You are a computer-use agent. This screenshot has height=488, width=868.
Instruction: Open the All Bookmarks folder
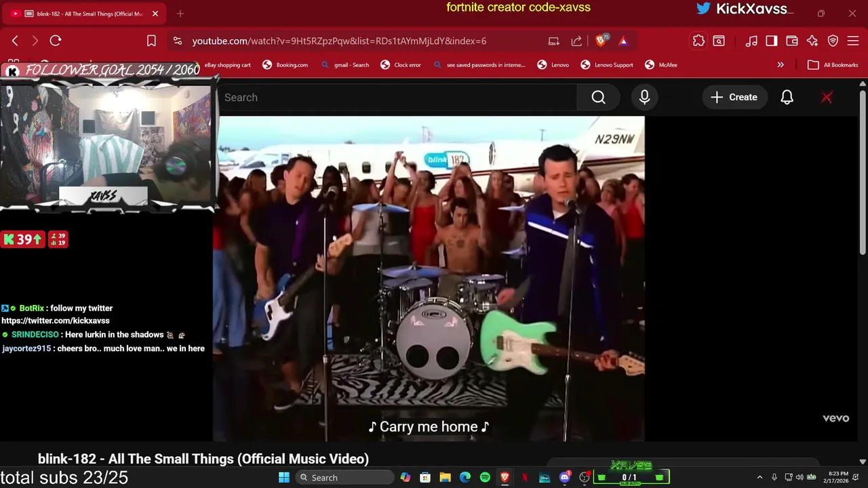[833, 65]
